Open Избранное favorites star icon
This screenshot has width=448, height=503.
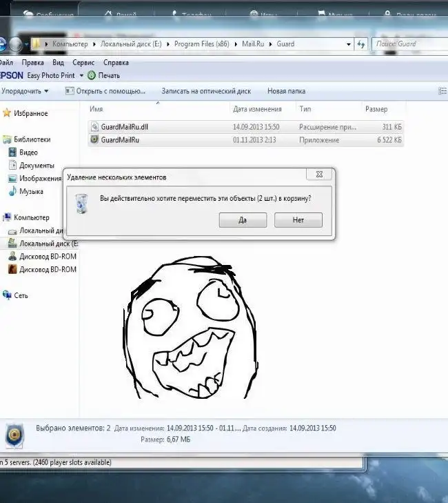click(6, 113)
